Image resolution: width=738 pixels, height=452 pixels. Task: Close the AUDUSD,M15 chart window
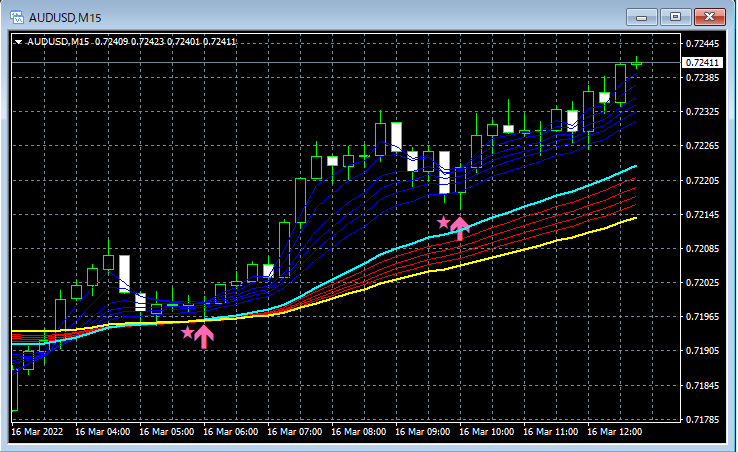709,17
